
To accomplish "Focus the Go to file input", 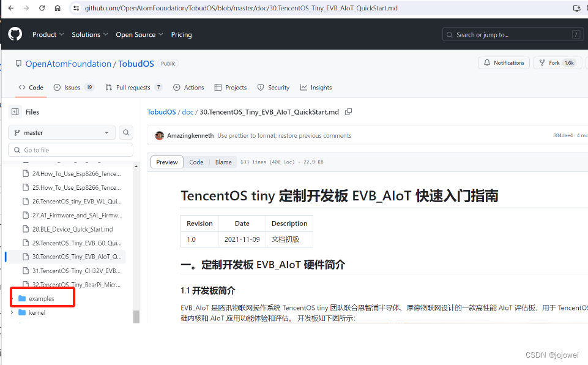I will coord(70,150).
